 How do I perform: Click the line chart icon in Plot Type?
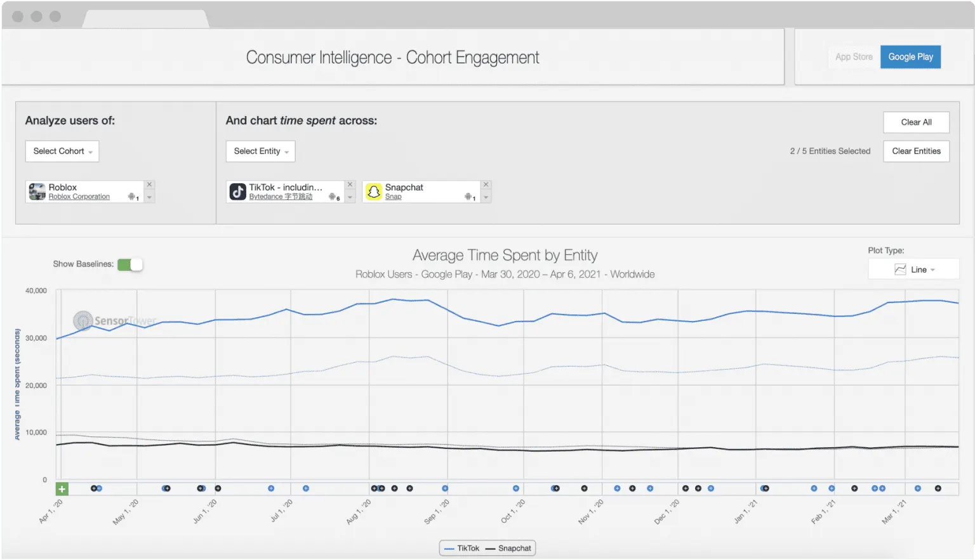900,270
